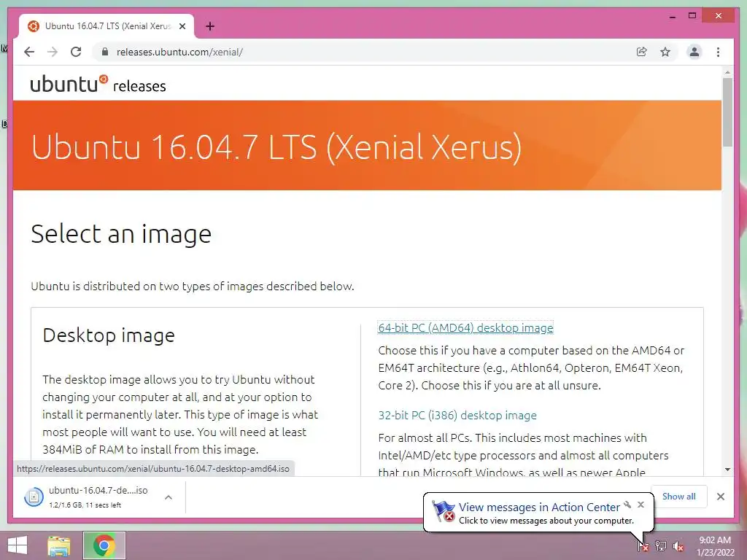The width and height of the screenshot is (747, 560).
Task: Click the flag icon in Action Center balloon
Action: click(x=444, y=511)
